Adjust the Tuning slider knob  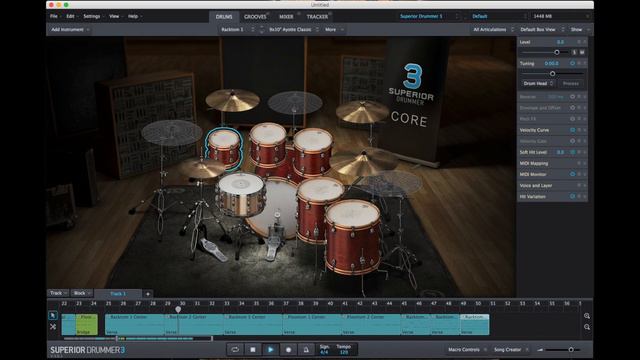(x=552, y=73)
